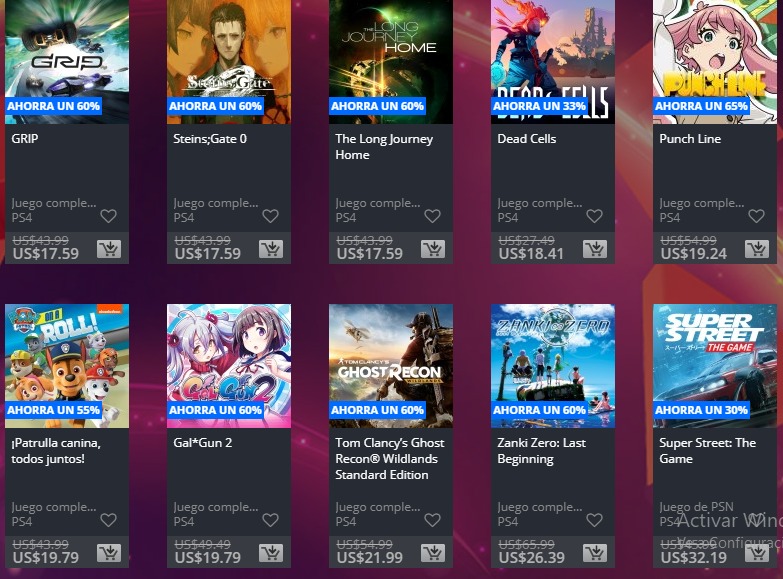Add Steins;Gate 0 to cart

[x=270, y=249]
